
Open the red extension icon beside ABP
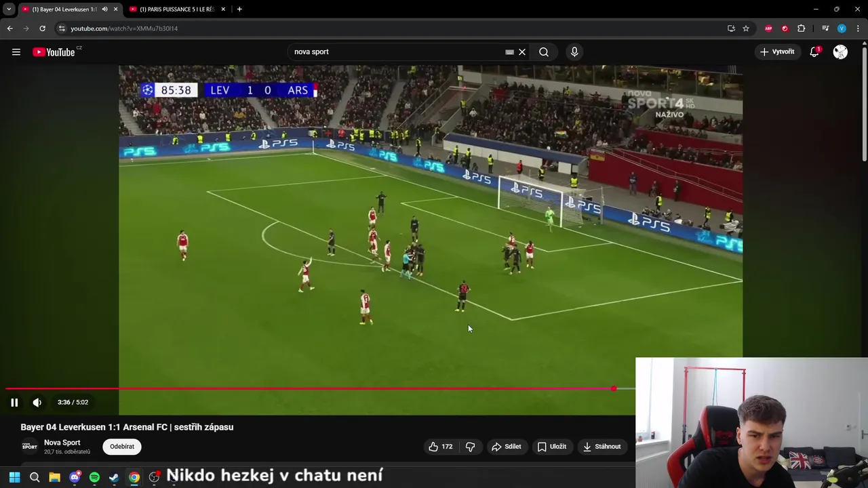(x=785, y=28)
